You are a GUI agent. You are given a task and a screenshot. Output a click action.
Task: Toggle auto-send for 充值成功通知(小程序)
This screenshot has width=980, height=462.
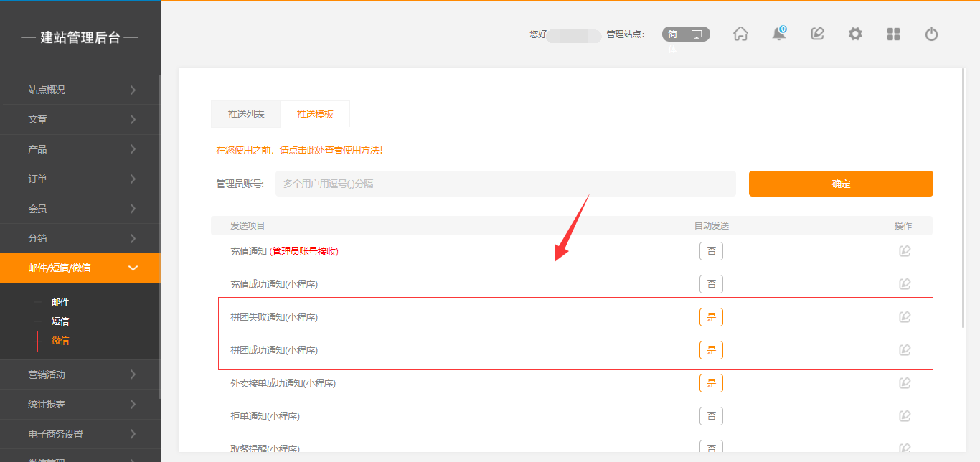click(x=711, y=284)
